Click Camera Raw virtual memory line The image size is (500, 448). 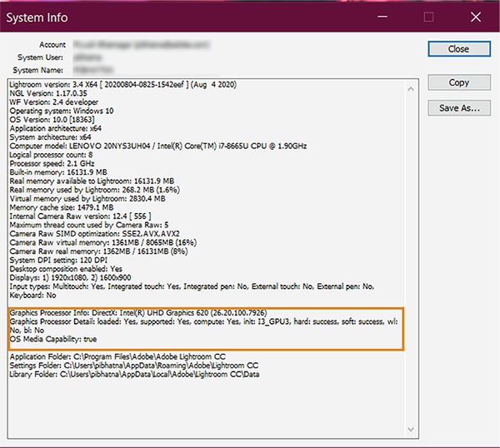pos(103,242)
